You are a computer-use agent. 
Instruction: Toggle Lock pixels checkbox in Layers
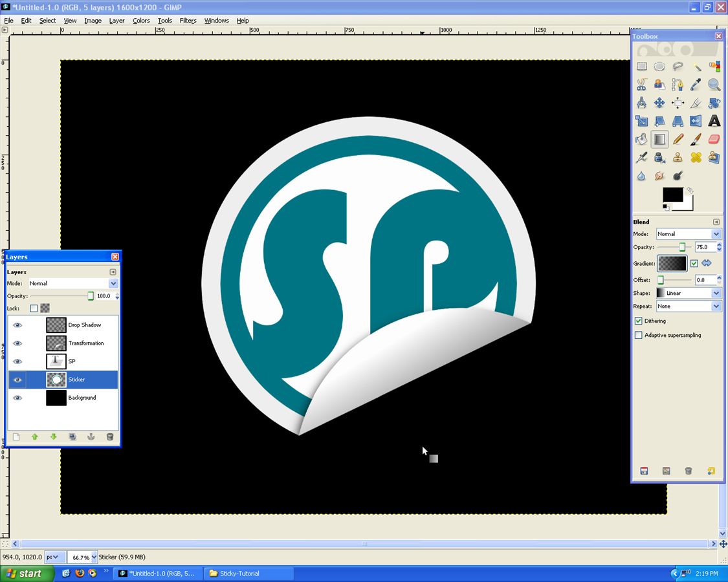click(34, 308)
